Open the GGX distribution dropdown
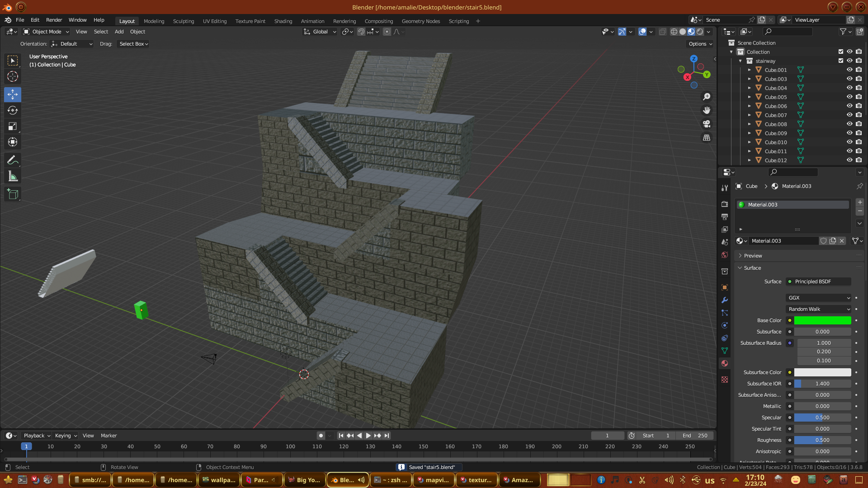This screenshot has width=868, height=488. tap(819, 298)
